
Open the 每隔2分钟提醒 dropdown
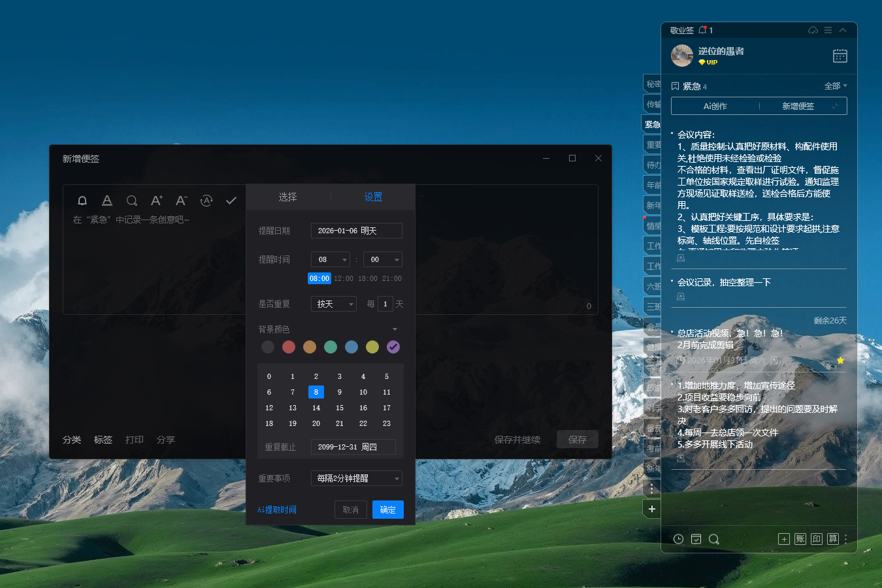(355, 478)
